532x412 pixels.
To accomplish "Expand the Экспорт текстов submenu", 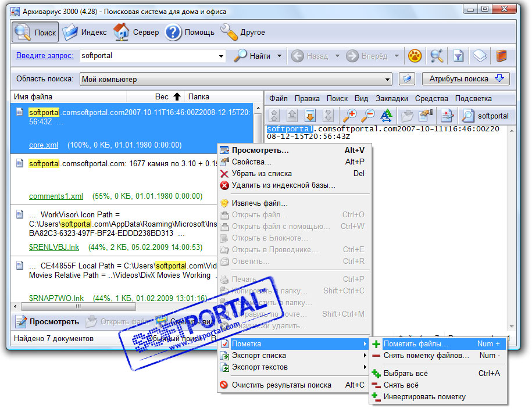I will point(294,367).
